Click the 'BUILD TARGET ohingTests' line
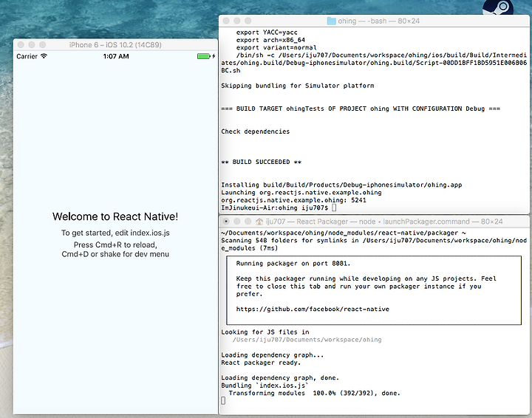532x418 pixels. click(361, 109)
